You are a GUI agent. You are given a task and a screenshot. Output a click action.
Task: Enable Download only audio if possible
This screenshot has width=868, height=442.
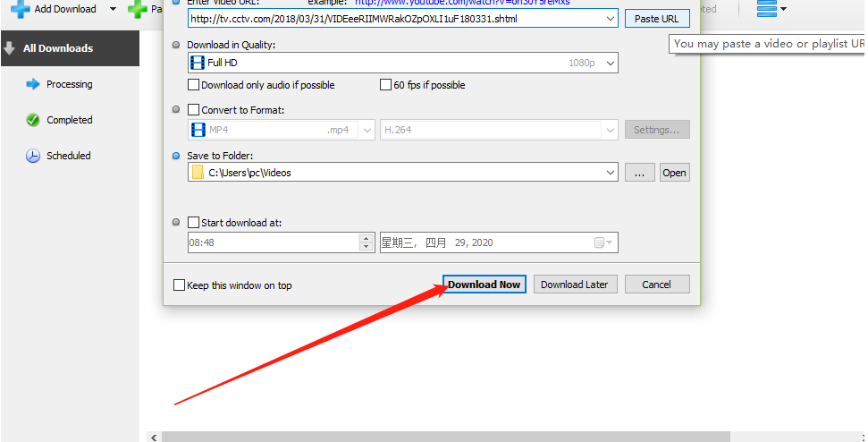tap(194, 85)
